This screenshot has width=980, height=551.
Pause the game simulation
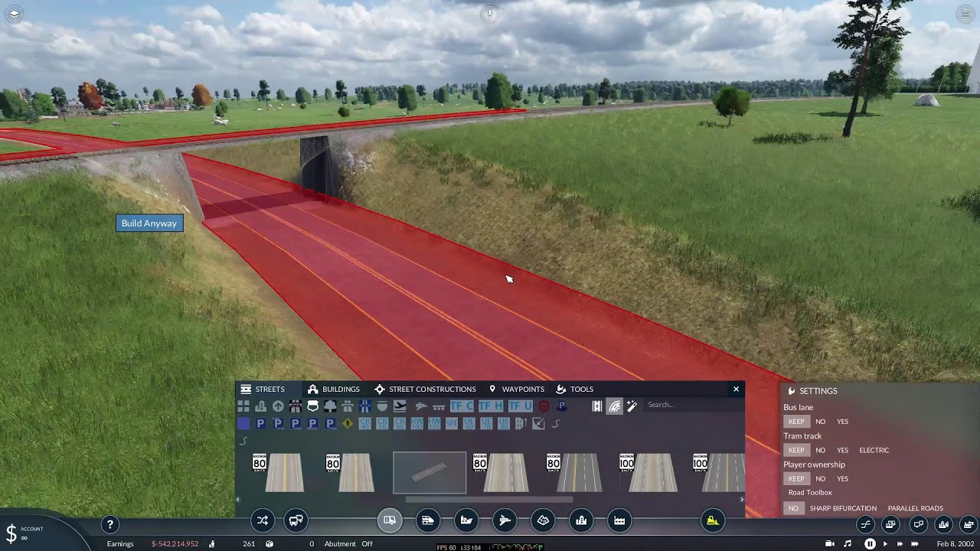click(x=870, y=544)
